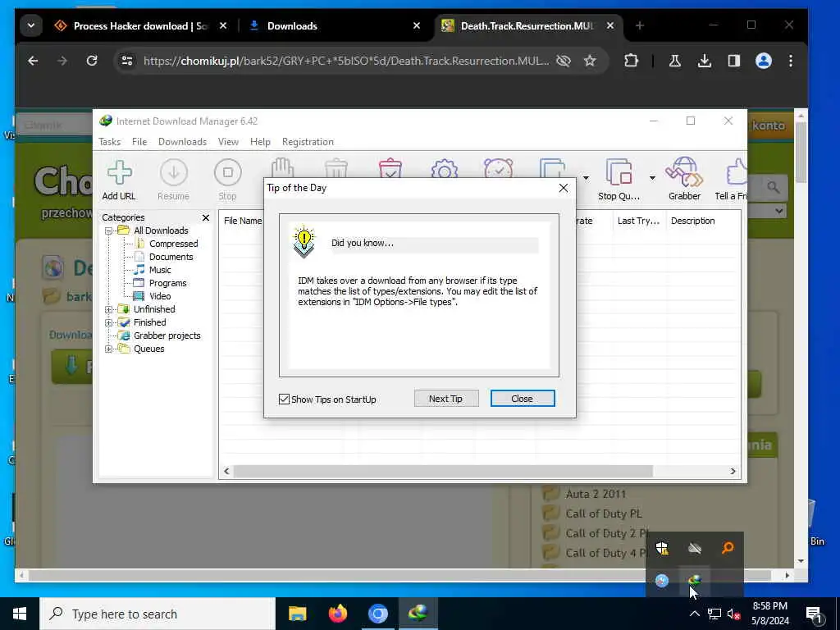Image resolution: width=840 pixels, height=630 pixels.
Task: Select the Programs category
Action: pyautogui.click(x=167, y=283)
